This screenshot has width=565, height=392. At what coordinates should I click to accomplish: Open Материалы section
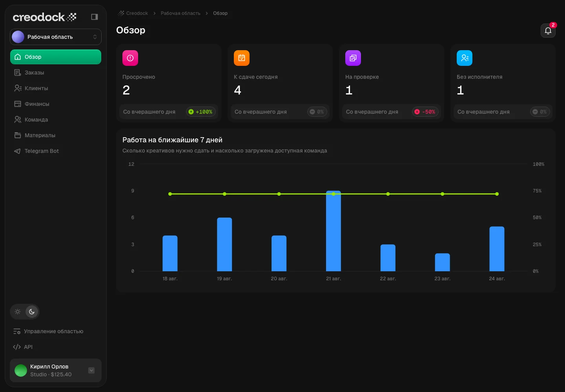tap(56, 135)
